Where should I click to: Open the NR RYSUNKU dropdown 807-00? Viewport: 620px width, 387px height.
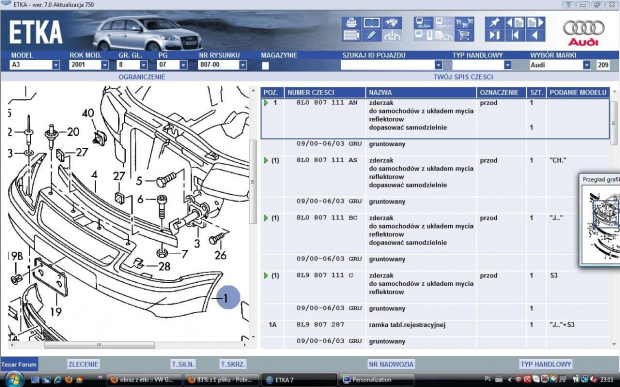coord(222,64)
